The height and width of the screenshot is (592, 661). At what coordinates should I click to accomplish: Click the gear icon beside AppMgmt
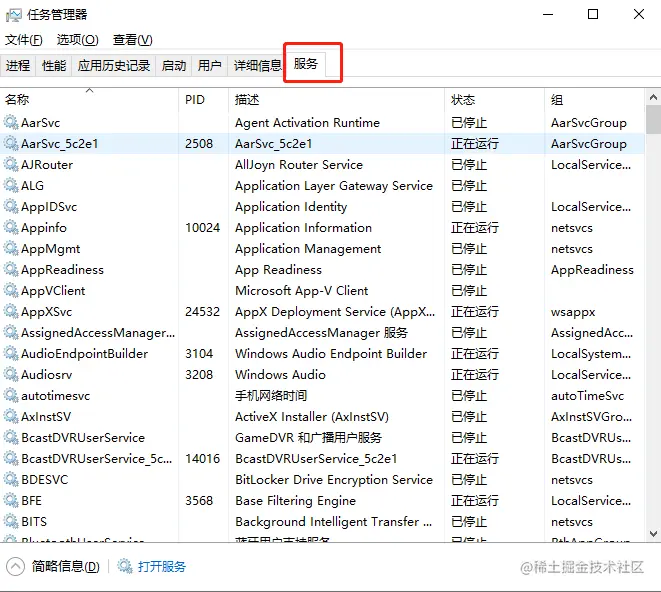[11, 249]
